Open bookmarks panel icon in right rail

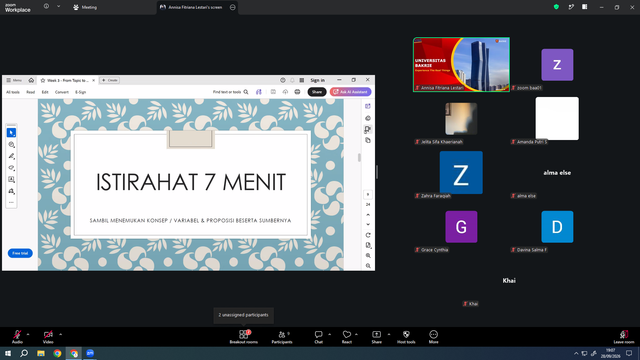pyautogui.click(x=368, y=129)
